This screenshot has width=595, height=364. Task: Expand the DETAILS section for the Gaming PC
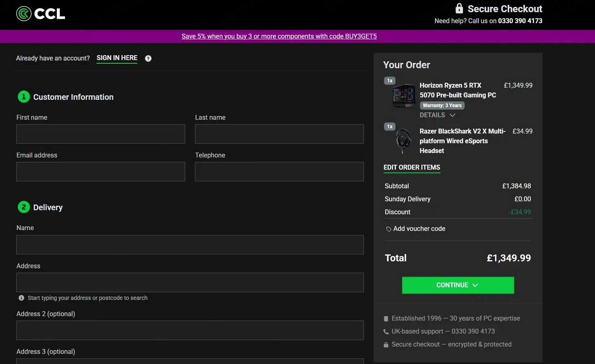[437, 115]
